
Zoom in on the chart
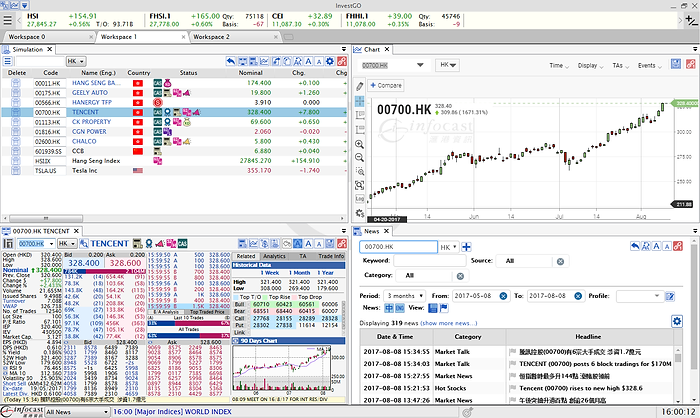[359, 144]
